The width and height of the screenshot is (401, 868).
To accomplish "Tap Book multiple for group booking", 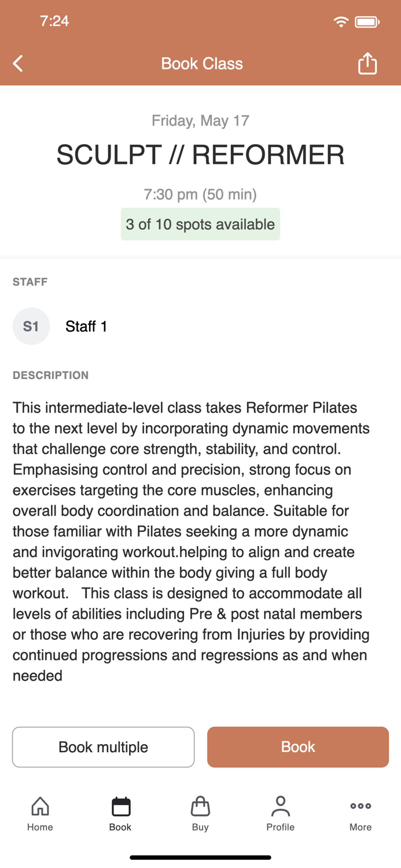I will pyautogui.click(x=103, y=746).
